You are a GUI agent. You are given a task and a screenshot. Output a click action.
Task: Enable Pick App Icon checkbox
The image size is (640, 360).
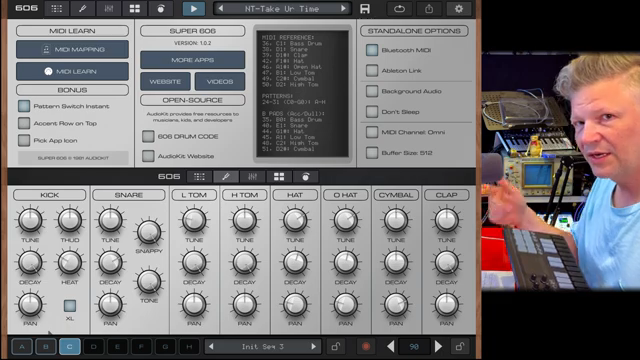(24, 140)
